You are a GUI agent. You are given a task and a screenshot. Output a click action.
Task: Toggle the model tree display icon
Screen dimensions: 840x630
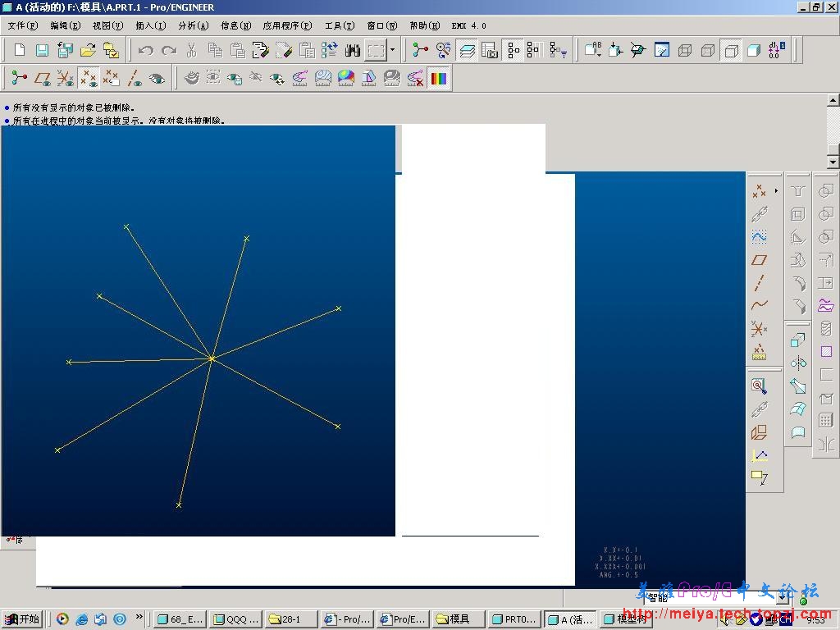514,50
